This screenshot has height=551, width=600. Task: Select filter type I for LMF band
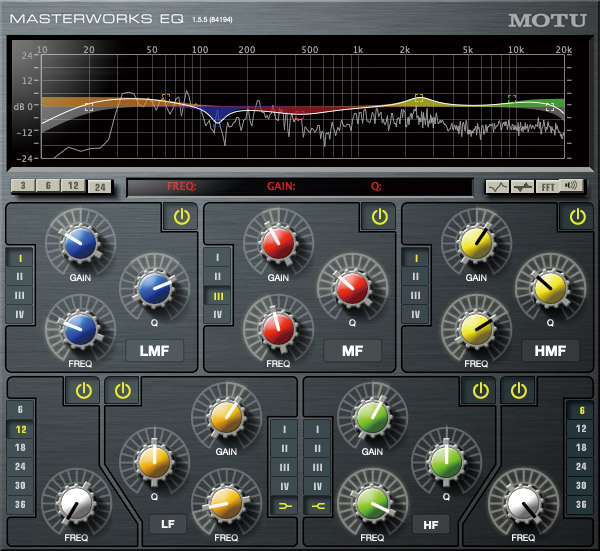[20, 259]
